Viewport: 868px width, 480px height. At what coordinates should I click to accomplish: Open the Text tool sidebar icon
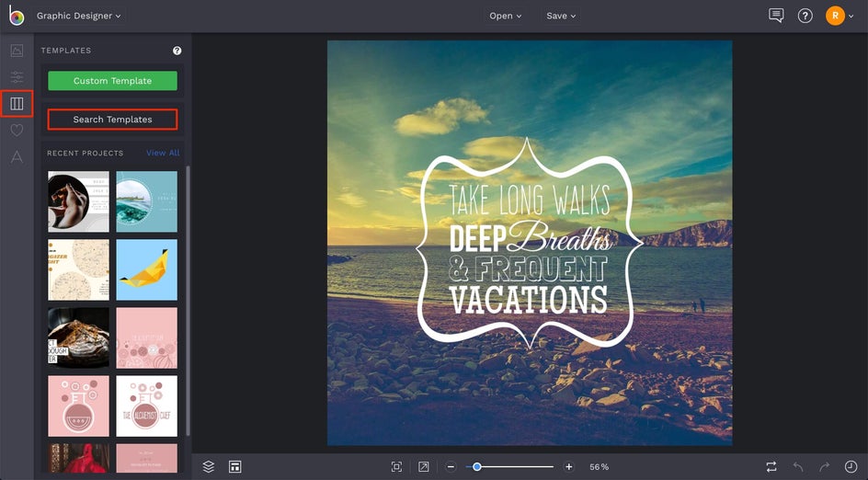[x=17, y=156]
